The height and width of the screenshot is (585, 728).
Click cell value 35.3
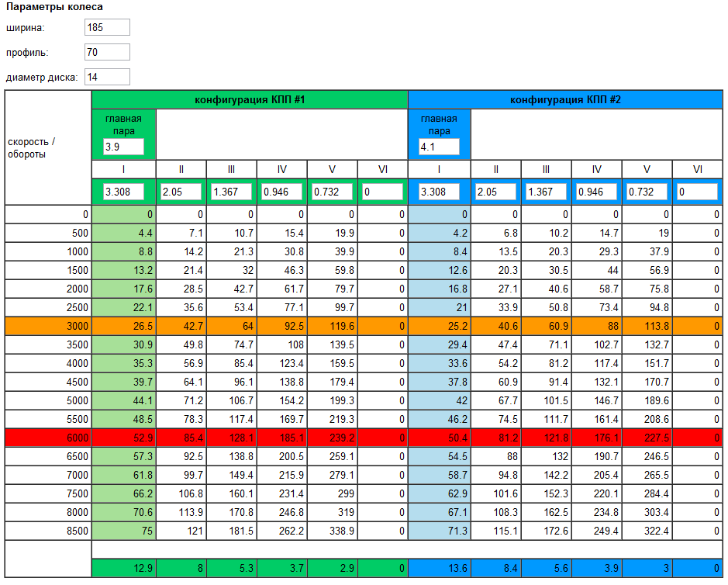click(123, 363)
